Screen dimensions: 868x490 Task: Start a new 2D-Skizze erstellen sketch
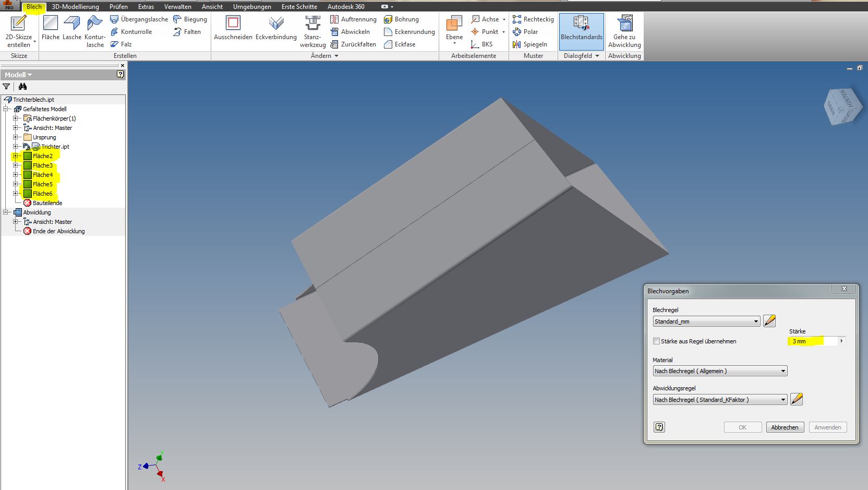pos(19,31)
